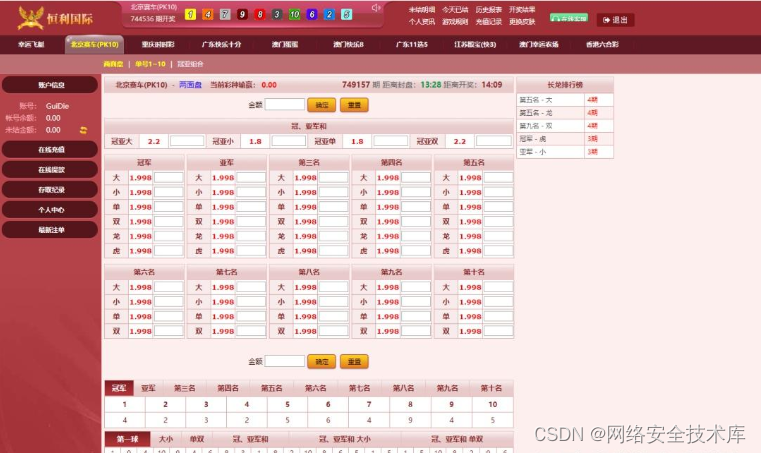Viewport: 761px width, 453px height.
Task: Click the dark gray number 3 ball
Action: [x=277, y=15]
